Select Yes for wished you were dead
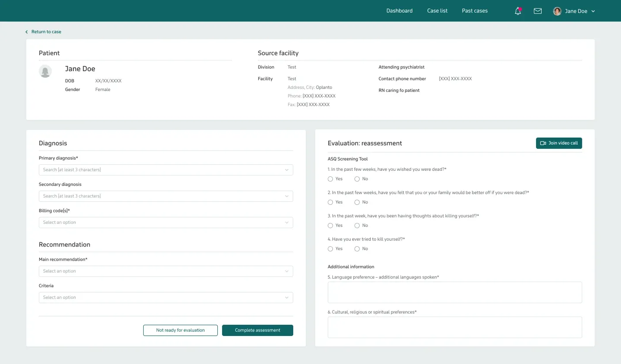621x364 pixels. [330, 179]
